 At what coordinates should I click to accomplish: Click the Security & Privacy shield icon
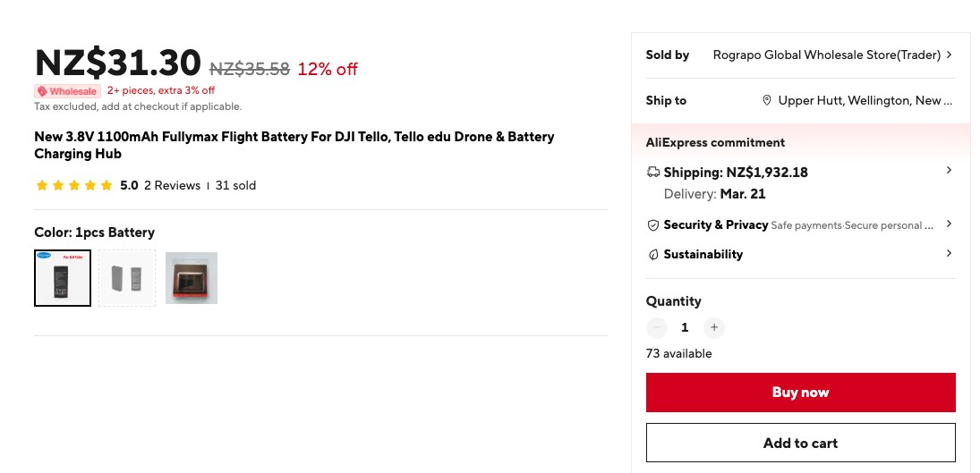[652, 225]
